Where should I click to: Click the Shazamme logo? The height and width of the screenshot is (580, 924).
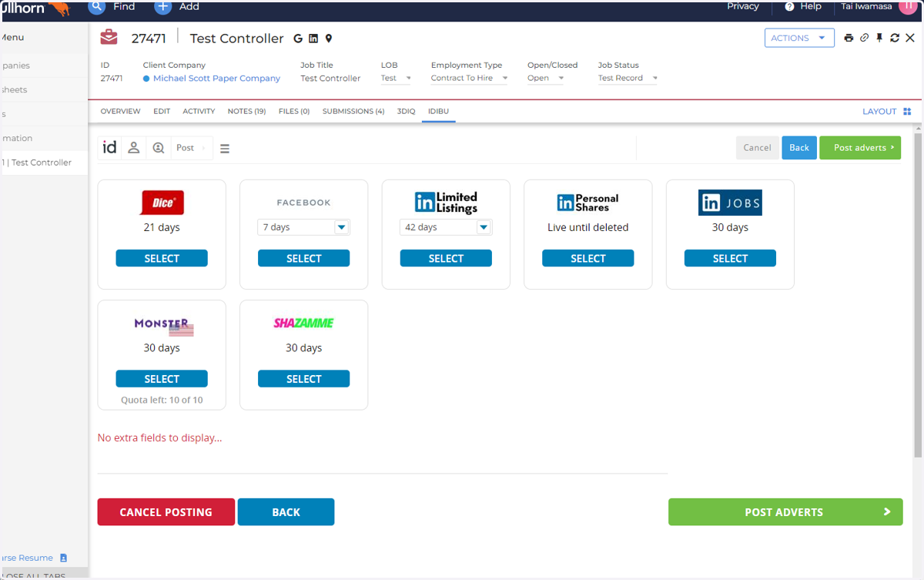tap(303, 324)
